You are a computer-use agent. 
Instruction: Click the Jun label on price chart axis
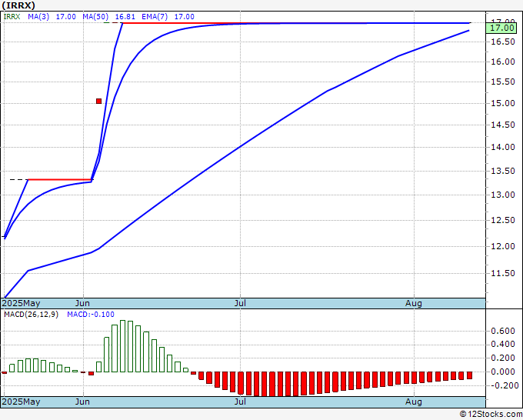point(82,303)
